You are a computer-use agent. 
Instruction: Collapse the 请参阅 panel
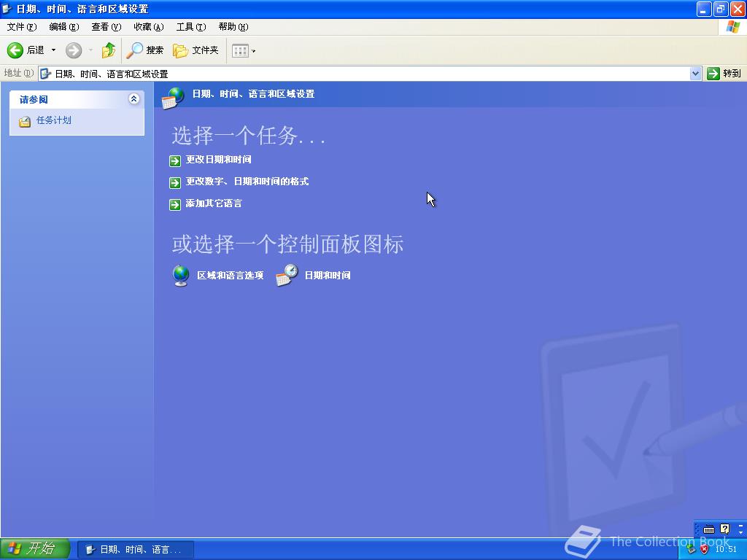tap(134, 98)
